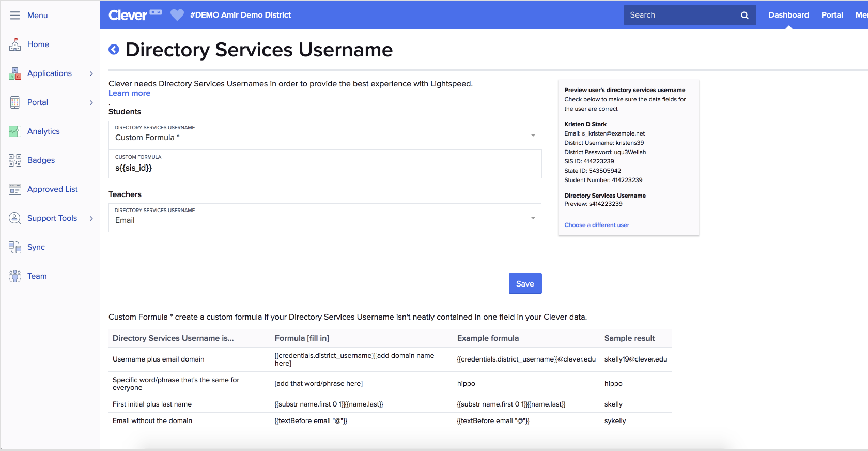Expand the Portal sidebar chevron
Viewport: 868px width, 451px height.
tap(91, 102)
